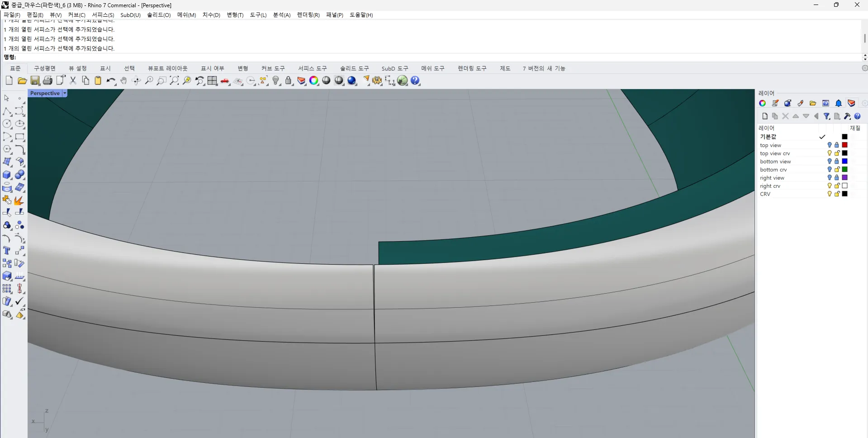Open the 솔리드(O) menu
This screenshot has width=868, height=438.
(159, 15)
